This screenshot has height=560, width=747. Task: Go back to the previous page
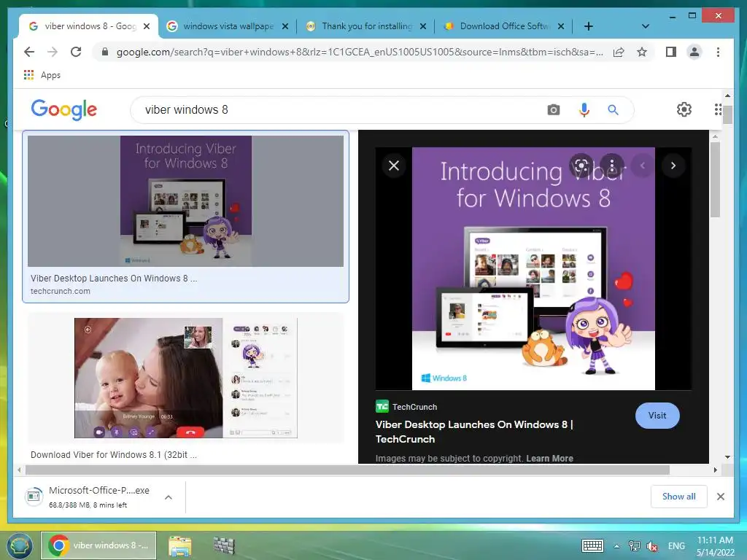click(x=29, y=52)
